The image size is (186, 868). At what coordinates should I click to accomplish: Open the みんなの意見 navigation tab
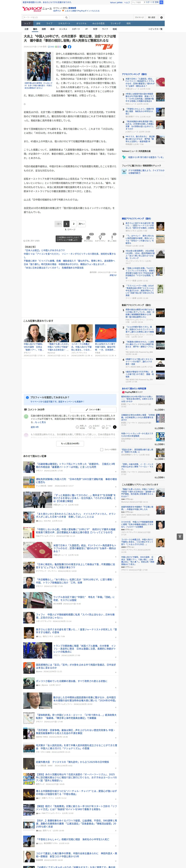click(x=98, y=24)
